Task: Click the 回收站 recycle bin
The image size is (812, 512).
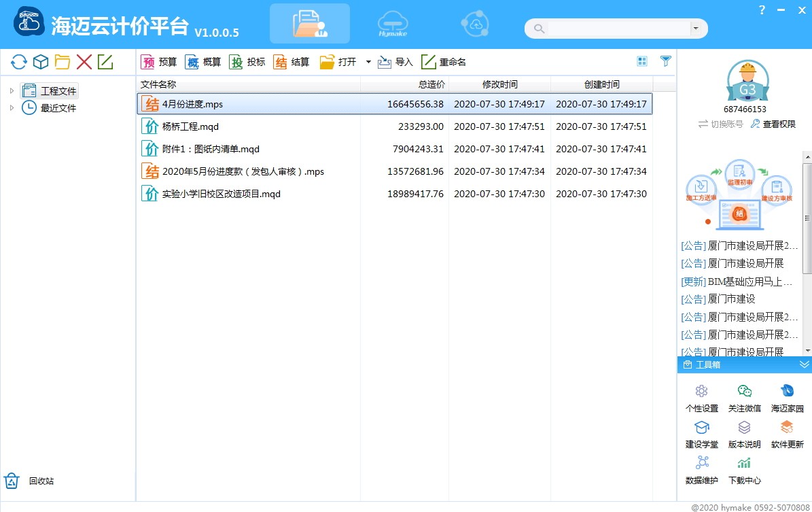Action: pyautogui.click(x=29, y=481)
